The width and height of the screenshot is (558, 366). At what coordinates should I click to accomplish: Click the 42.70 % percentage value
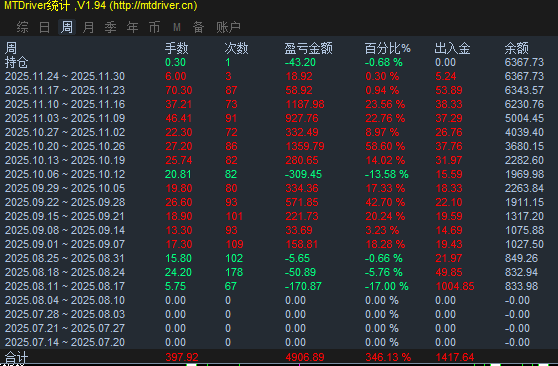pyautogui.click(x=385, y=202)
